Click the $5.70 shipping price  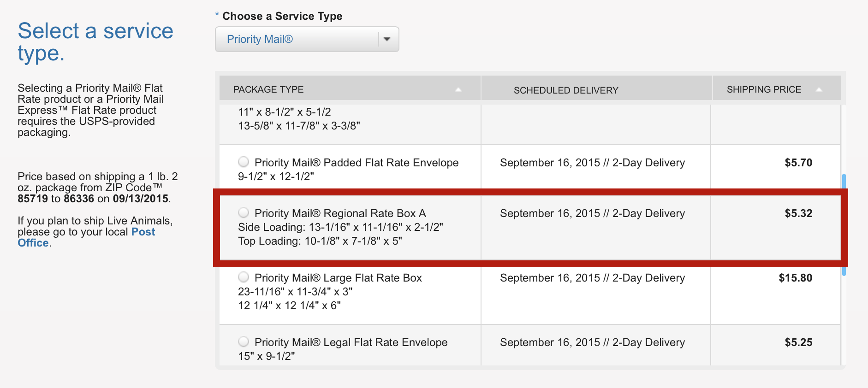point(798,163)
